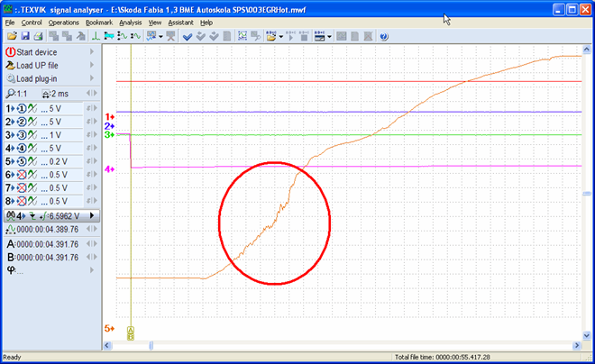Image resolution: width=595 pixels, height=364 pixels.
Task: Save file with the floppy disk icon
Action: click(x=25, y=36)
